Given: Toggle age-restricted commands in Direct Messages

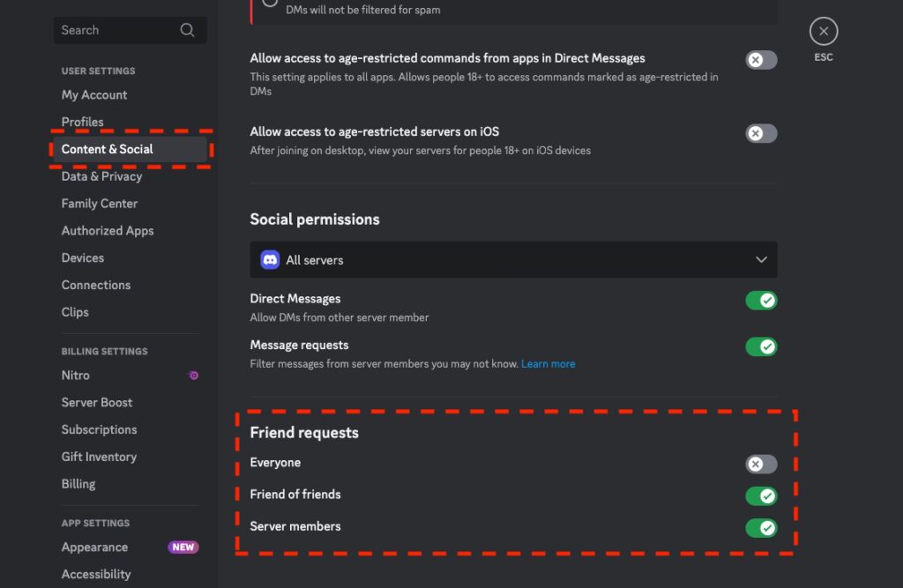Looking at the screenshot, I should point(761,60).
